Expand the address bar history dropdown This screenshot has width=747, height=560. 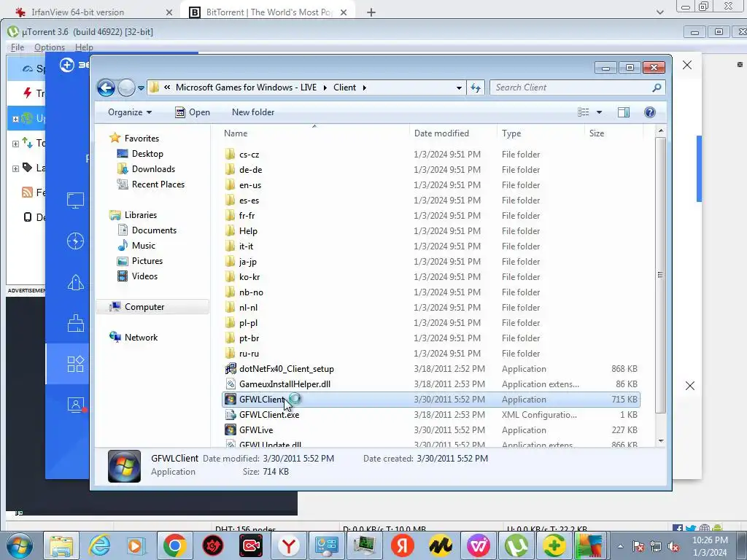tap(459, 87)
